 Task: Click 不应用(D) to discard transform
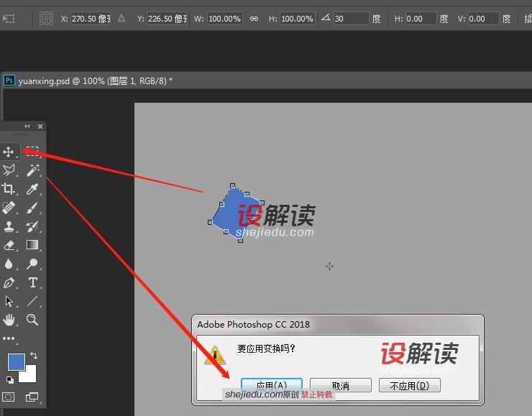click(x=410, y=386)
